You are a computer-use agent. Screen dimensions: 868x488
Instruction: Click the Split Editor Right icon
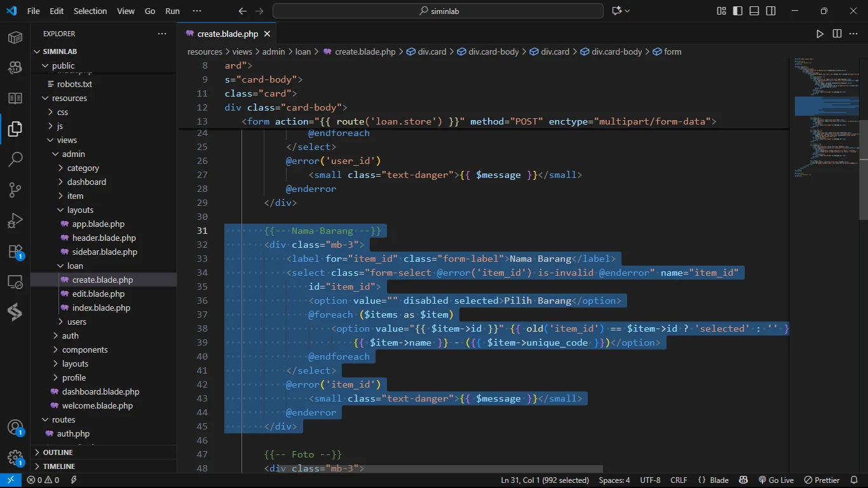pyautogui.click(x=837, y=34)
